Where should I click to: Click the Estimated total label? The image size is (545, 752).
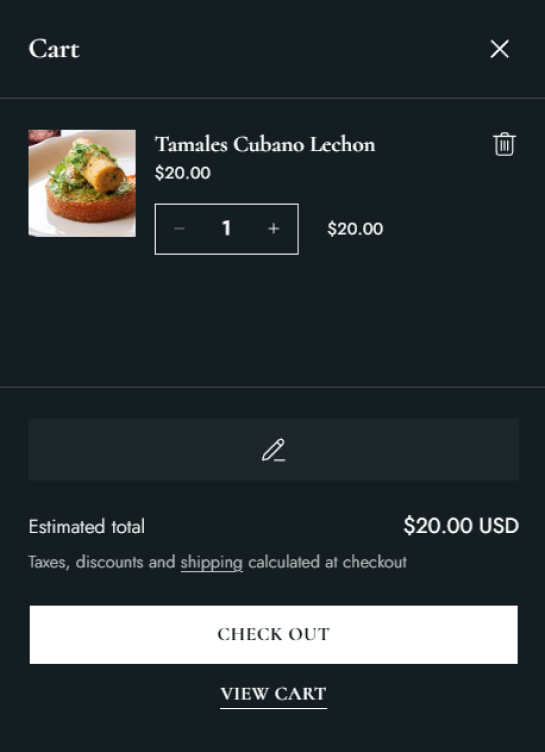[x=86, y=527]
